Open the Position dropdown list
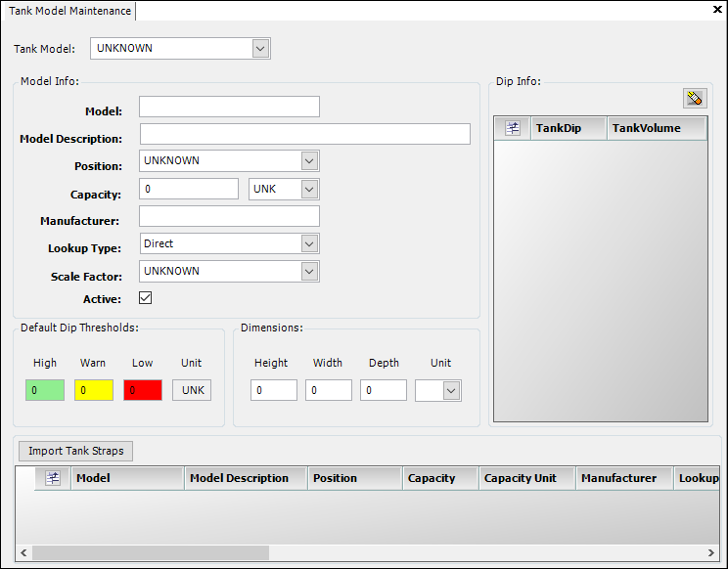 click(x=309, y=160)
